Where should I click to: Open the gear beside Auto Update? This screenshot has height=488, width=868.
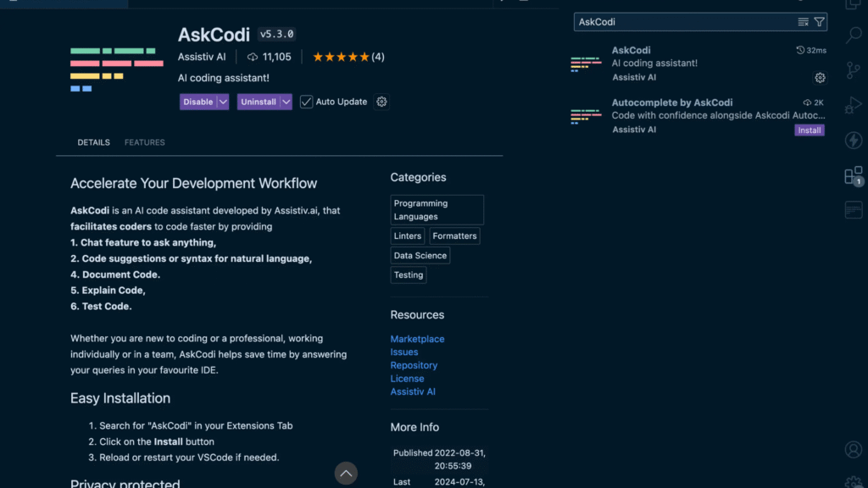point(381,102)
